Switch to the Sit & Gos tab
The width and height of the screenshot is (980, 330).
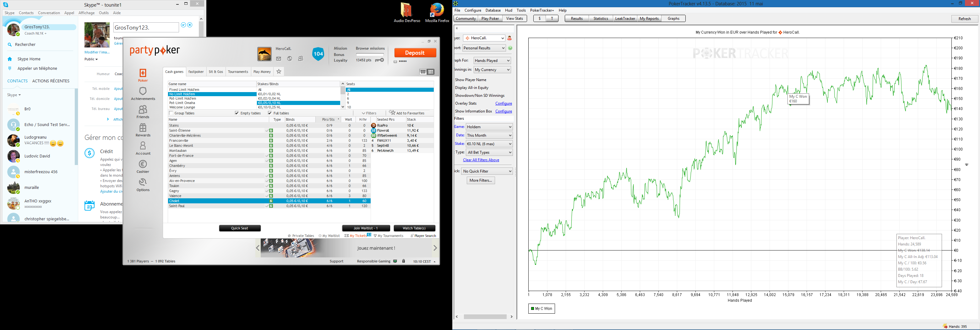pyautogui.click(x=216, y=72)
